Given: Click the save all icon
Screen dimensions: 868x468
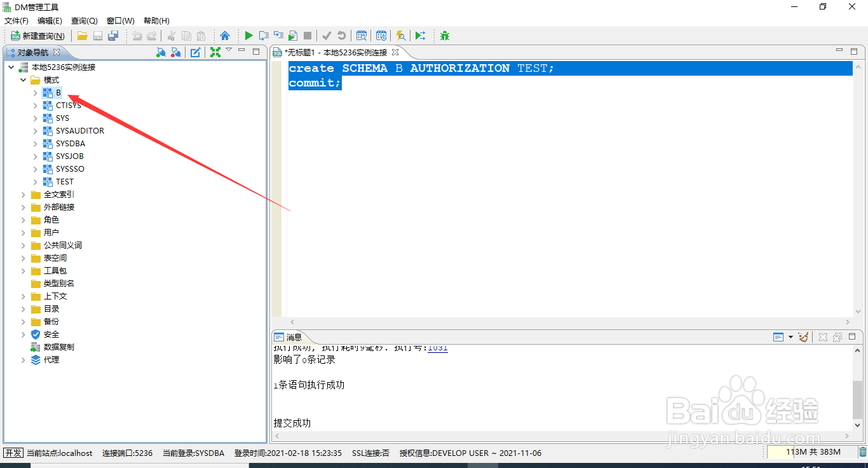Looking at the screenshot, I should tap(113, 36).
